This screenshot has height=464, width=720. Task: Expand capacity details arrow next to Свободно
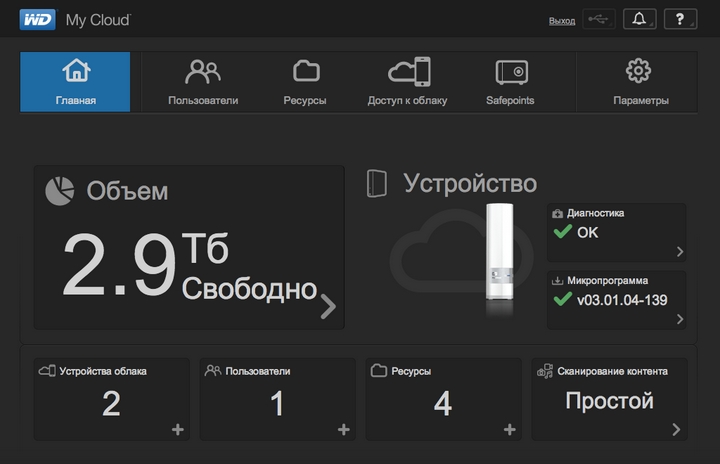click(x=328, y=306)
